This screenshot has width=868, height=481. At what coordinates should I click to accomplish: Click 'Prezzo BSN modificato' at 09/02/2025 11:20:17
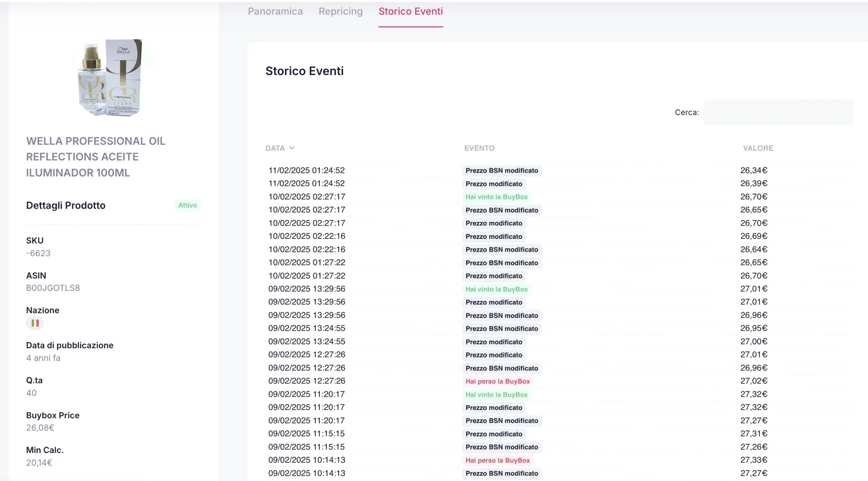click(501, 421)
